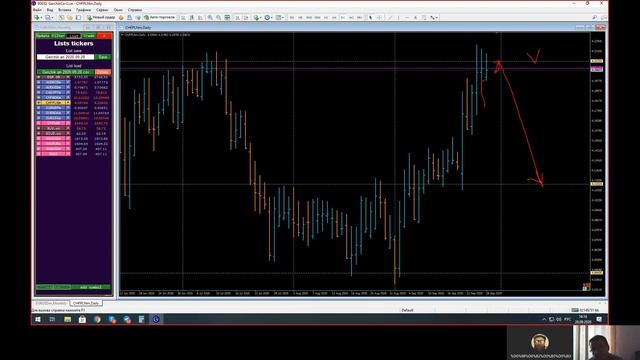Switch chart to bar chart type

183,18
